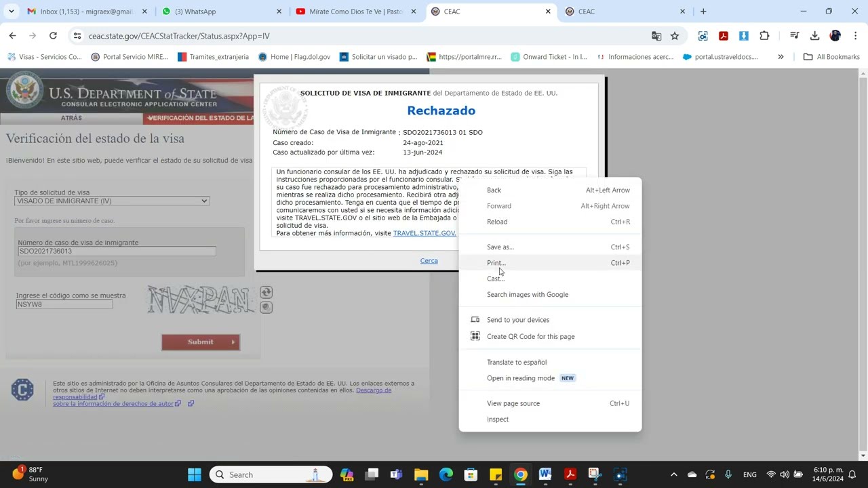The image size is (868, 488).
Task: Select Print... in the context menu
Action: [x=550, y=263]
